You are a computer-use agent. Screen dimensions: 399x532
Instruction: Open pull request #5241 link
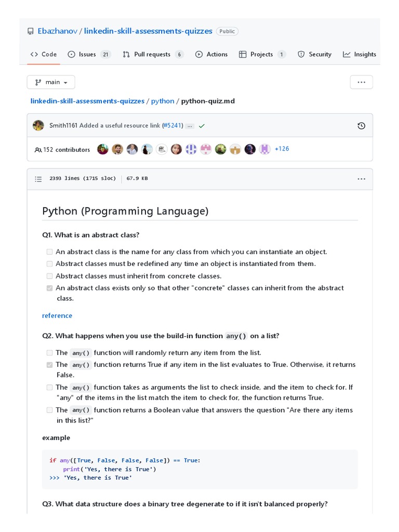pos(172,125)
